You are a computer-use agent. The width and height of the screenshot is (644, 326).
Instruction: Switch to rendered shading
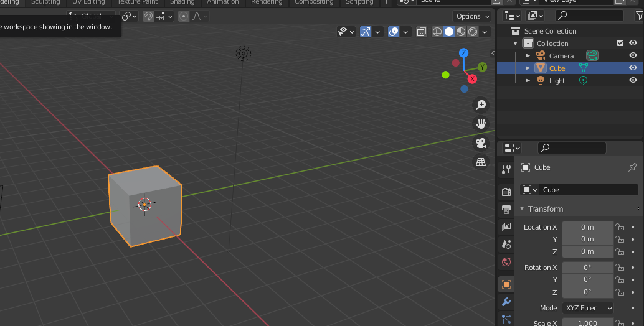(x=473, y=32)
